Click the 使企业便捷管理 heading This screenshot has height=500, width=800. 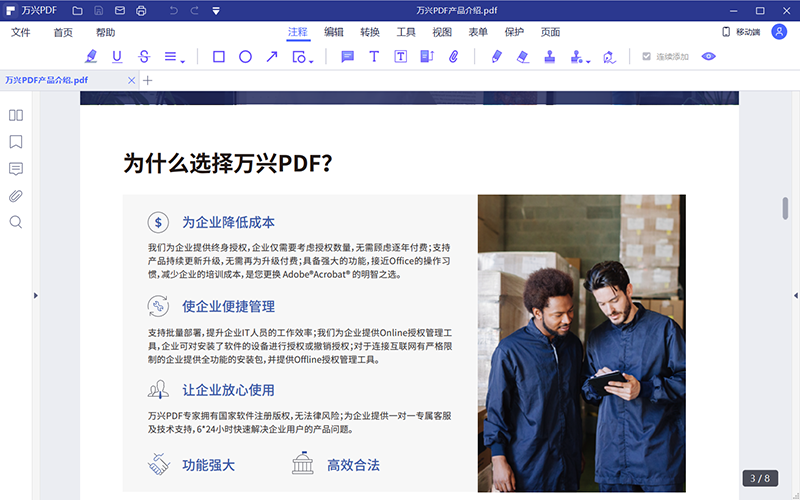tap(229, 306)
